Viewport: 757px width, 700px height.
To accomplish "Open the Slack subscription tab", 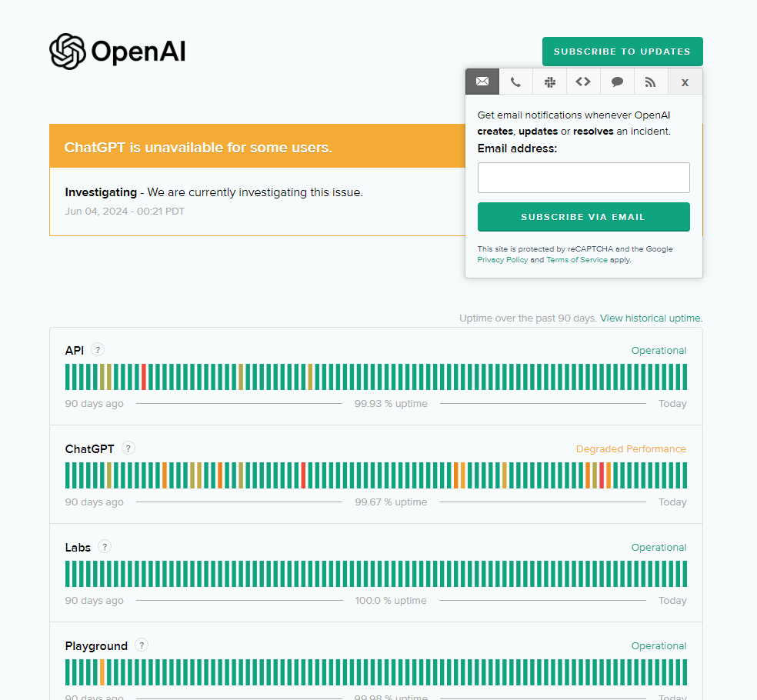I will (549, 82).
